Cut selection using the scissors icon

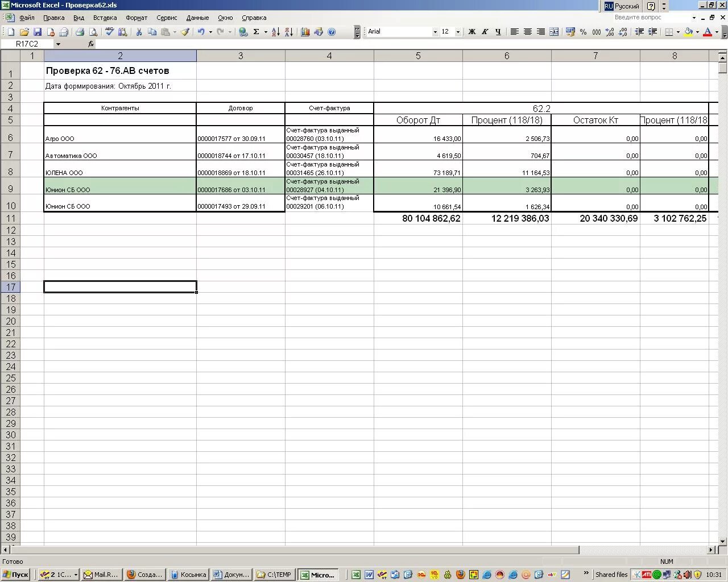[x=139, y=32]
